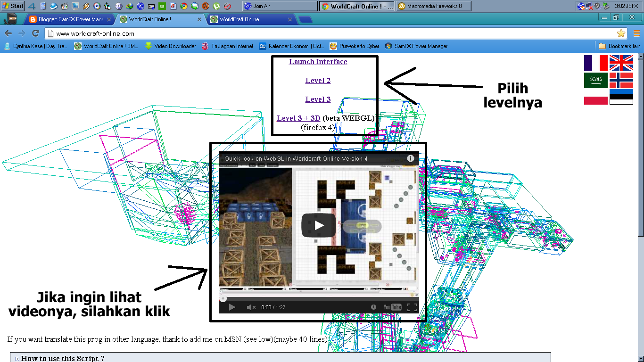The height and width of the screenshot is (362, 644).
Task: Toggle playback with the big play button
Action: pyautogui.click(x=319, y=225)
